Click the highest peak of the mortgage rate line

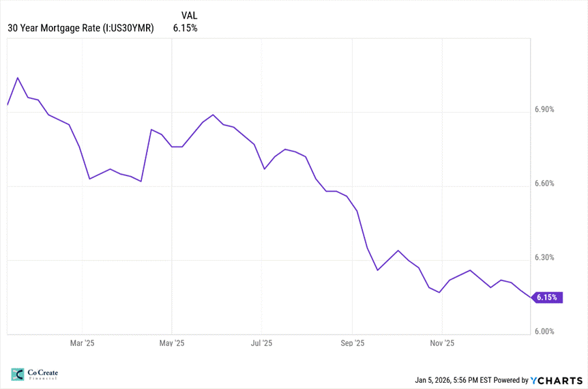pyautogui.click(x=18, y=78)
